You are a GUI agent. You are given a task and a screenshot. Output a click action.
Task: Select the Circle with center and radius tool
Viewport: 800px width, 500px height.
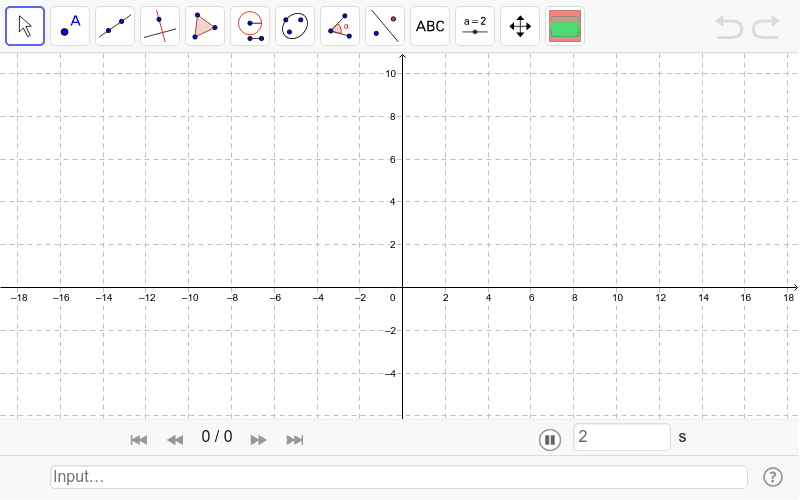[x=250, y=26]
